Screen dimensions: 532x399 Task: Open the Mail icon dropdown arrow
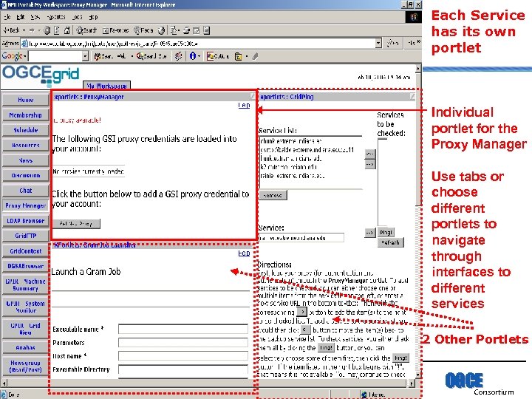point(179,30)
